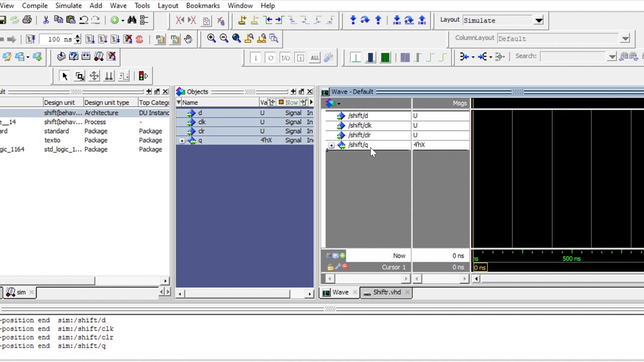Toggle the internal signals filter button
The width and height of the screenshot is (644, 362).
[300, 58]
